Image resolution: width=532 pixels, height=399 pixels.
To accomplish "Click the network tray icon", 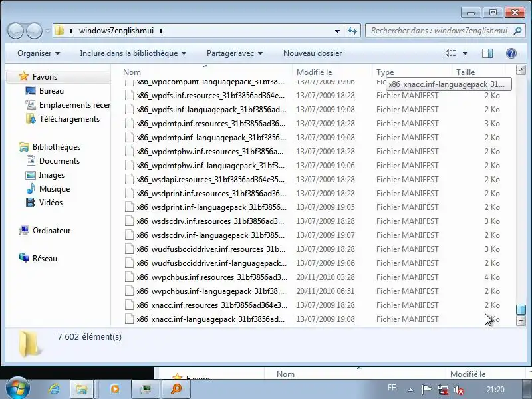I will [x=442, y=390].
